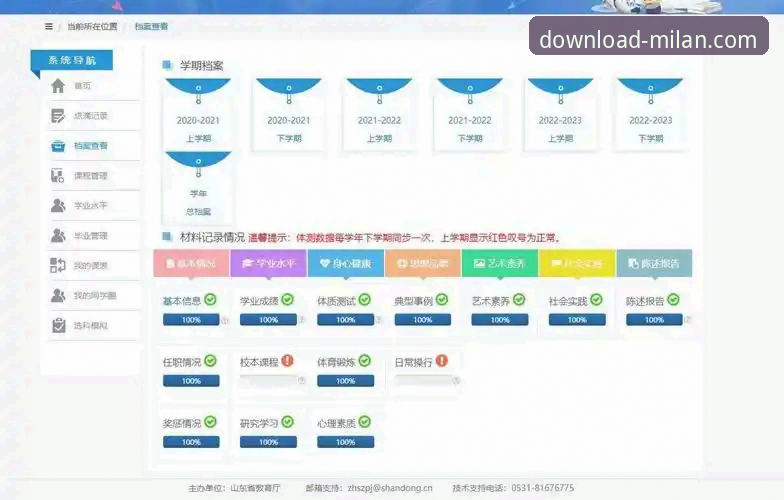Click red warning icon beside 日常操行
The height and width of the screenshot is (500, 784).
[x=442, y=360]
